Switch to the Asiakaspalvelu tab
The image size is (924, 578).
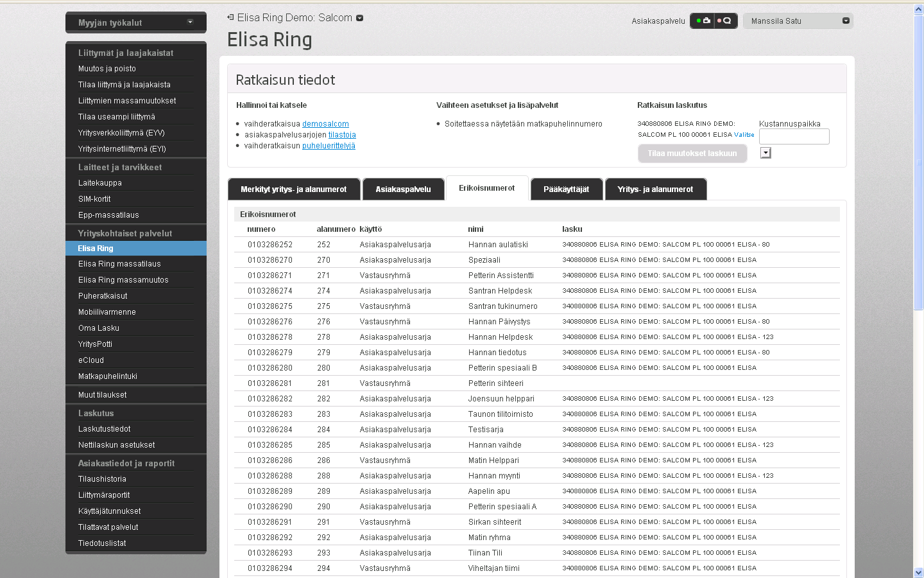click(x=404, y=189)
